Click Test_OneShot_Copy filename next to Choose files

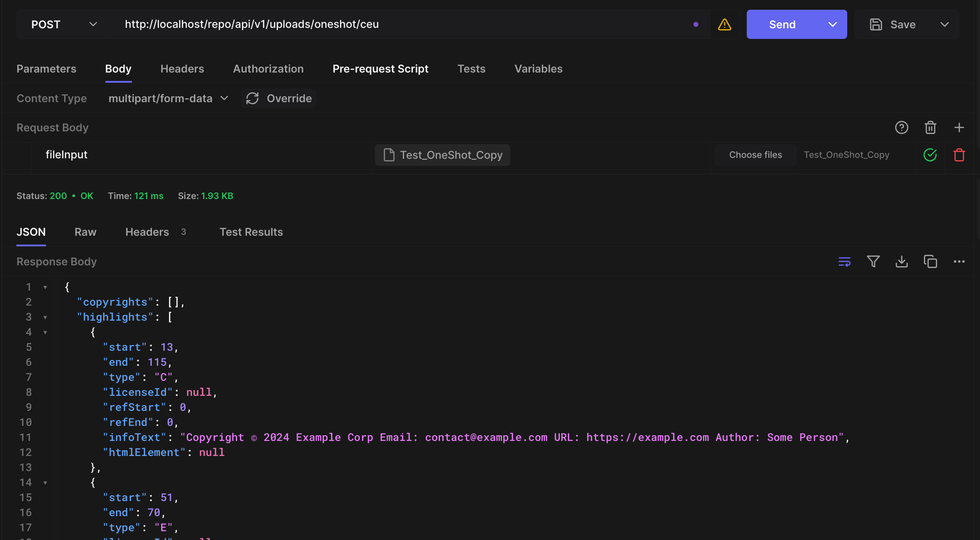[x=846, y=155]
